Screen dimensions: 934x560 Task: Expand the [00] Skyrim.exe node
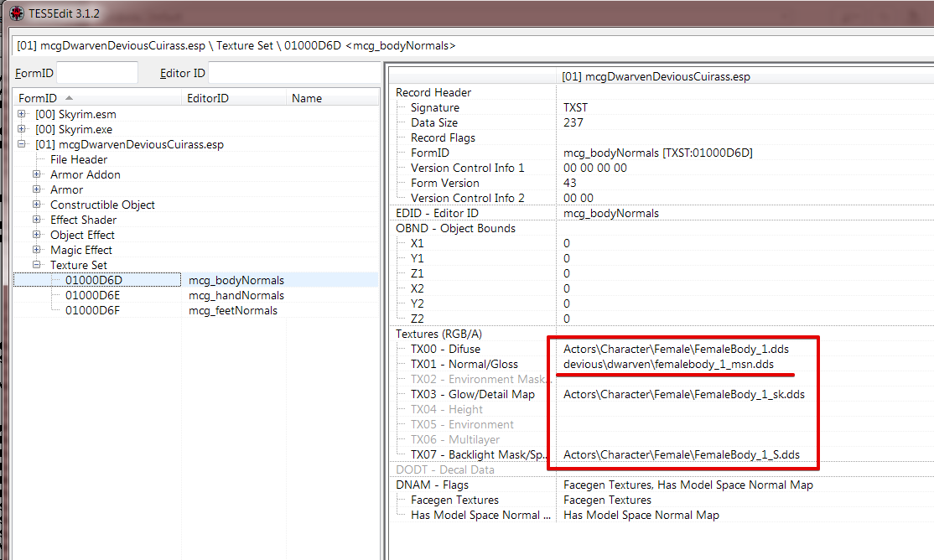coord(22,128)
